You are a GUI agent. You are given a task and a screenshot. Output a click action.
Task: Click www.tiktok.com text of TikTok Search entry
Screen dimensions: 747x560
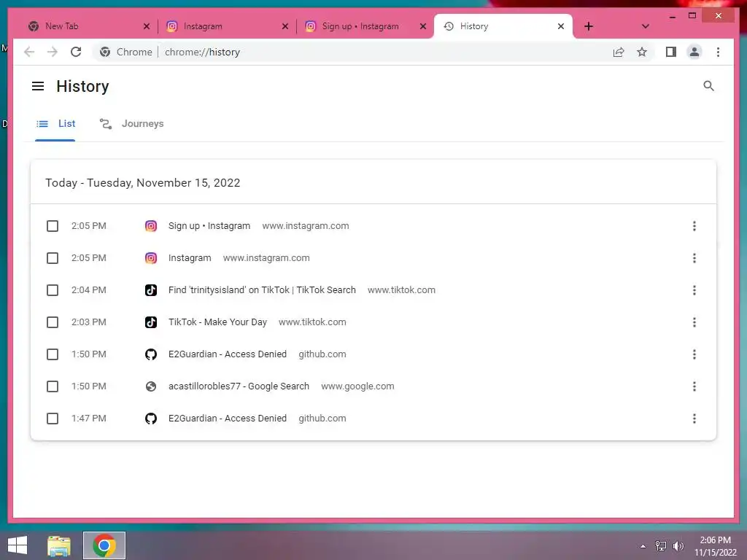click(x=402, y=290)
